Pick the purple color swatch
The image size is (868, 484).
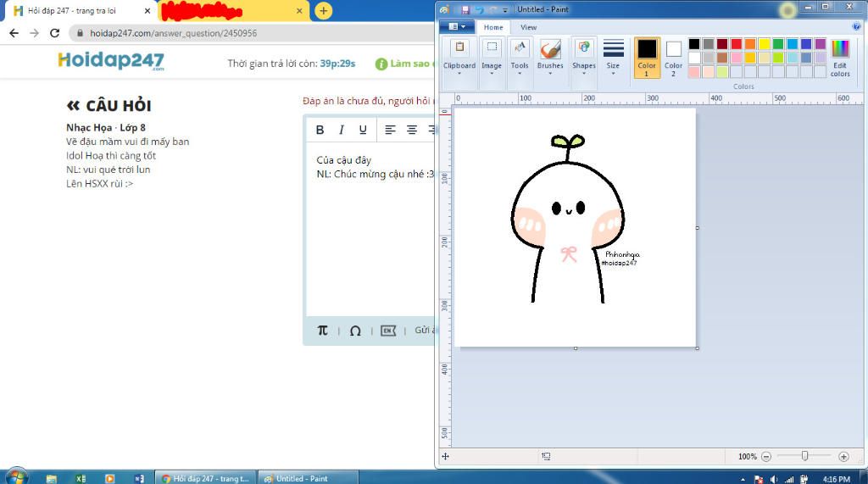pos(821,44)
